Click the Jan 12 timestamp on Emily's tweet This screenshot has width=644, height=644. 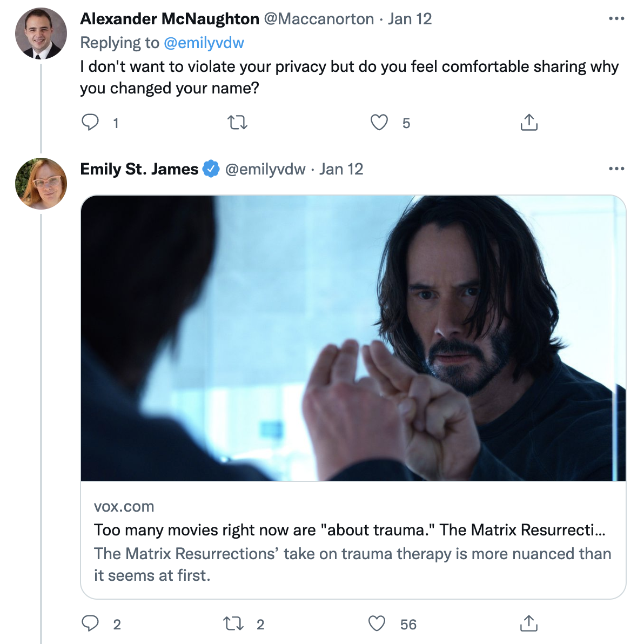pyautogui.click(x=341, y=169)
